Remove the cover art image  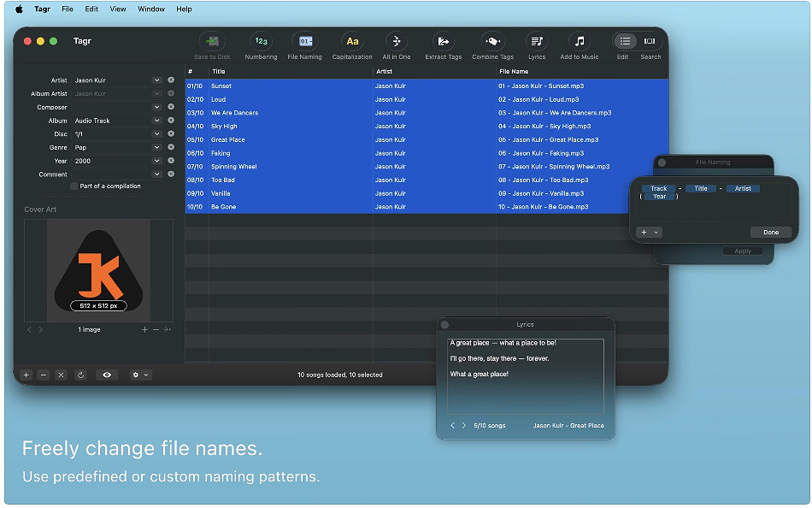[x=156, y=329]
